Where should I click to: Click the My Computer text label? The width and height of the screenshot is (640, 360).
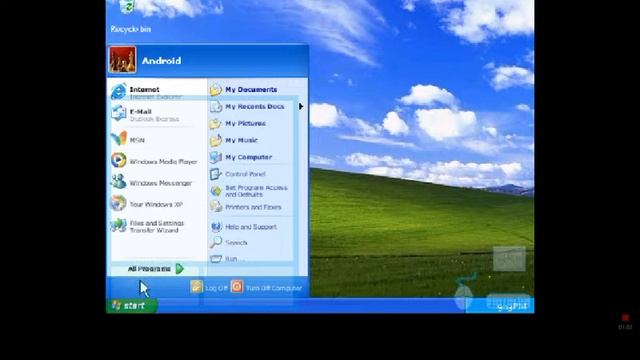pyautogui.click(x=249, y=157)
